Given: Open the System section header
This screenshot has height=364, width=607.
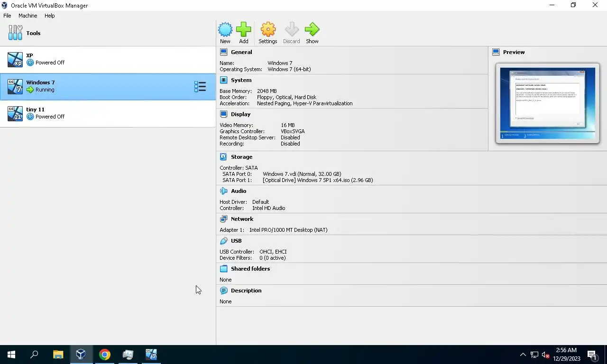Looking at the screenshot, I should pyautogui.click(x=241, y=80).
